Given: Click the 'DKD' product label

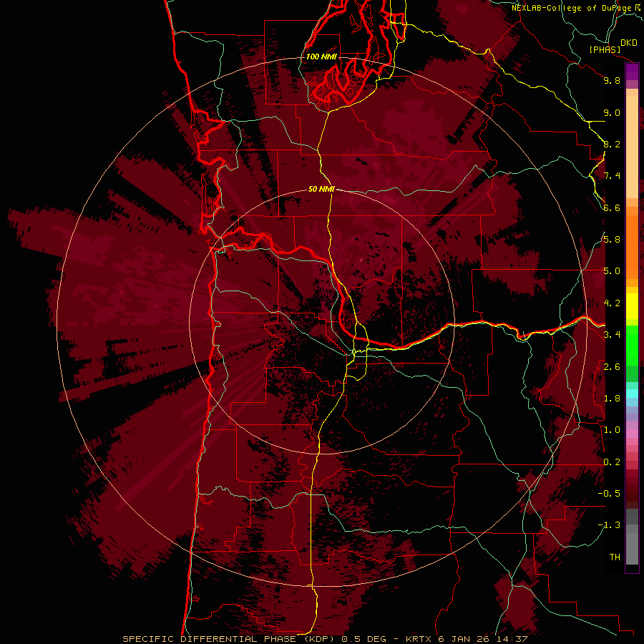Looking at the screenshot, I should [x=629, y=43].
